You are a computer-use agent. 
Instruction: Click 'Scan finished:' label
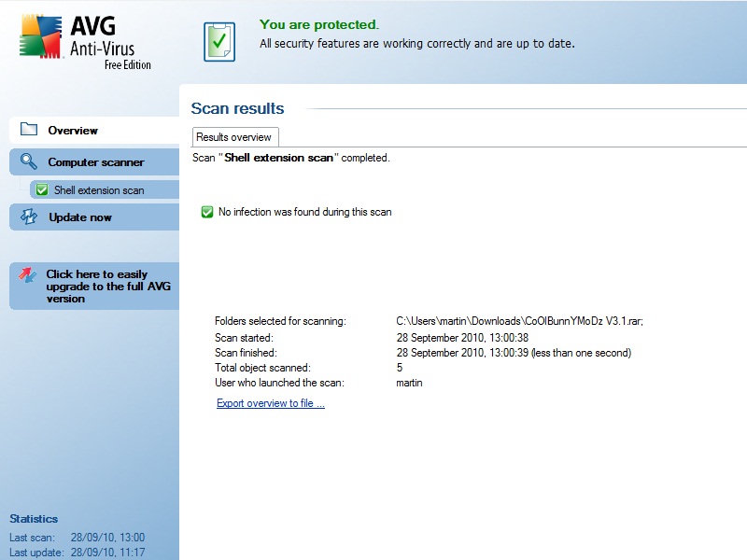[x=246, y=353]
